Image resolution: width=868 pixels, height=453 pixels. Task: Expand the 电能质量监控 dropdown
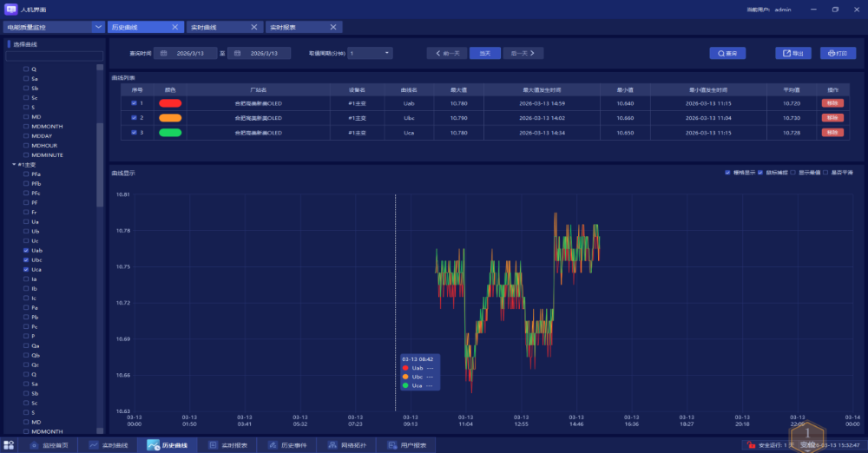[x=98, y=27]
